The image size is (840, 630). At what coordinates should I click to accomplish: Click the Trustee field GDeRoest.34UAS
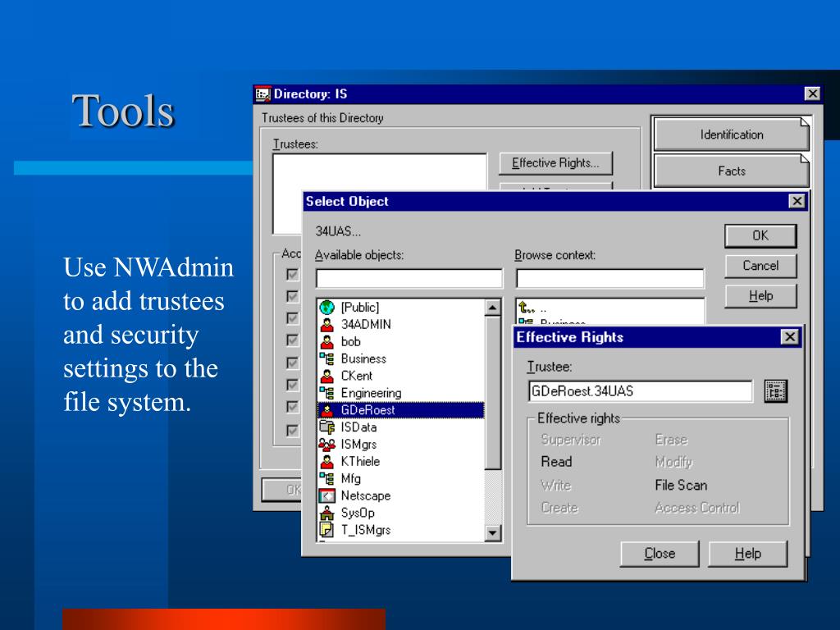tap(640, 391)
